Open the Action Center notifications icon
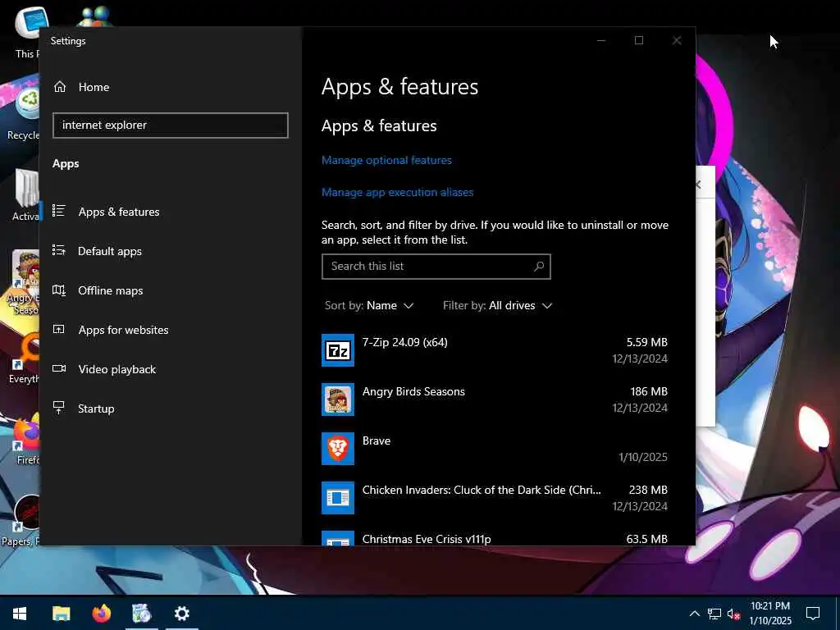The image size is (840, 630). tap(813, 614)
